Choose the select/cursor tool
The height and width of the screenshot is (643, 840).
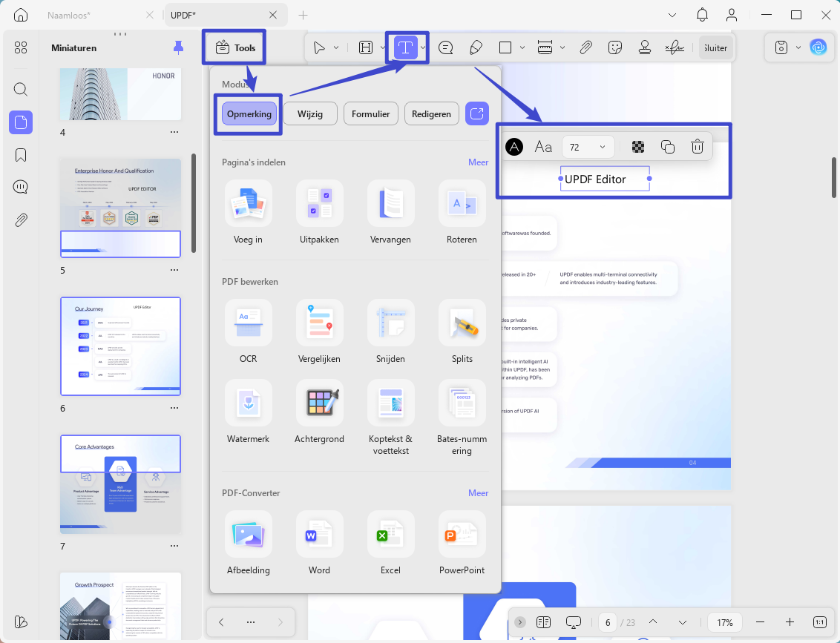[x=319, y=47]
